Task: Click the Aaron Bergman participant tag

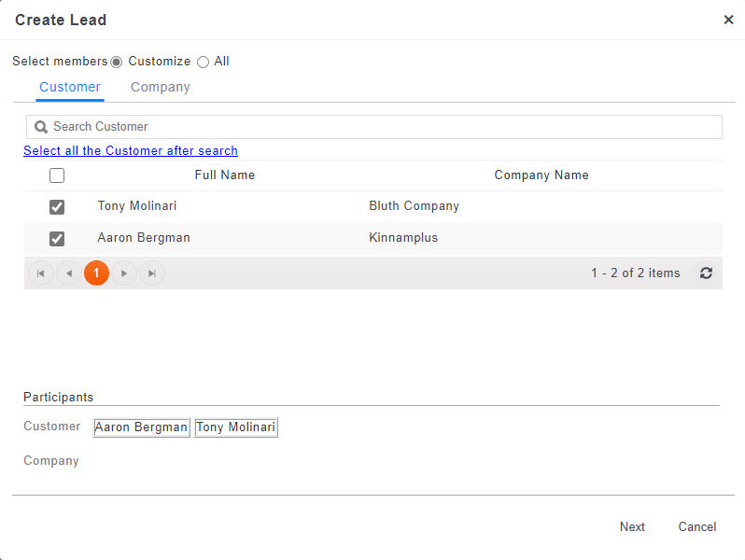Action: coord(141,427)
